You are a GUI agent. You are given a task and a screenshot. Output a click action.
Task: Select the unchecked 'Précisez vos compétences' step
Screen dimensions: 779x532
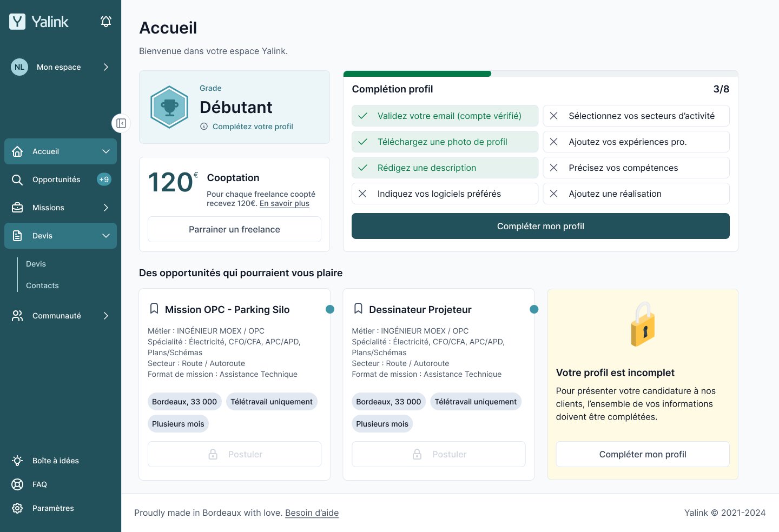636,168
